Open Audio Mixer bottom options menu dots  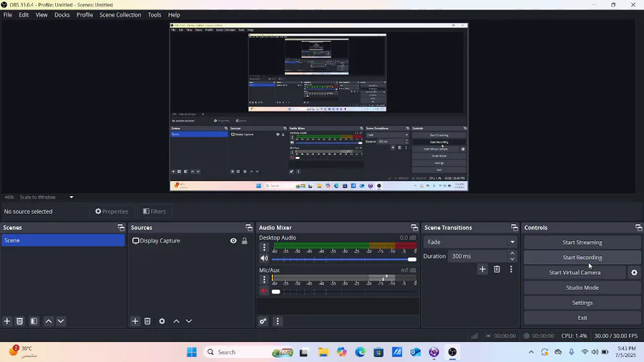(278, 321)
